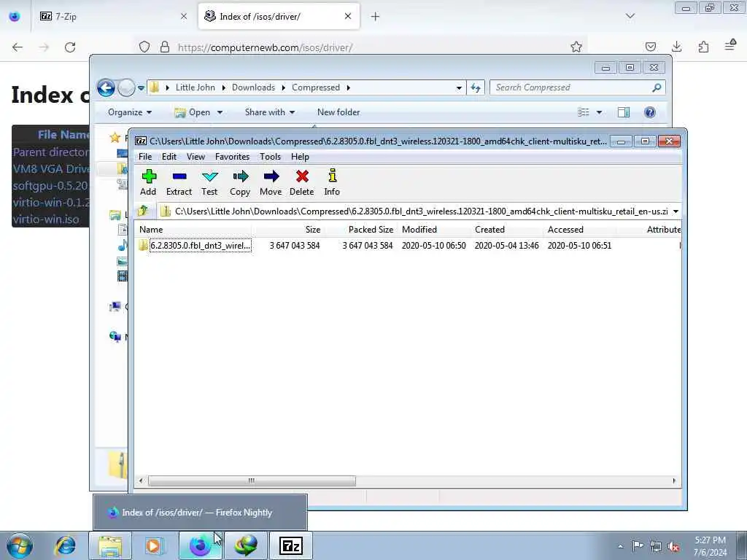
Task: Open Windows Media Player from taskbar
Action: [154, 545]
